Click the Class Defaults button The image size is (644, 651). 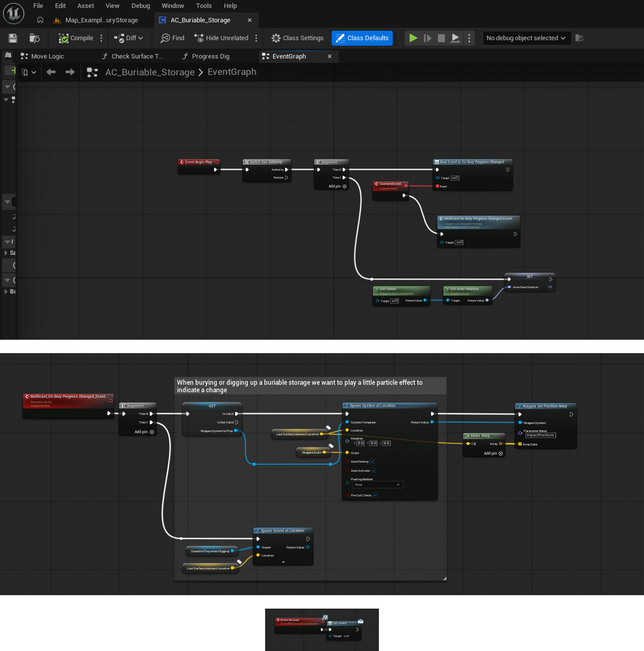pos(362,38)
